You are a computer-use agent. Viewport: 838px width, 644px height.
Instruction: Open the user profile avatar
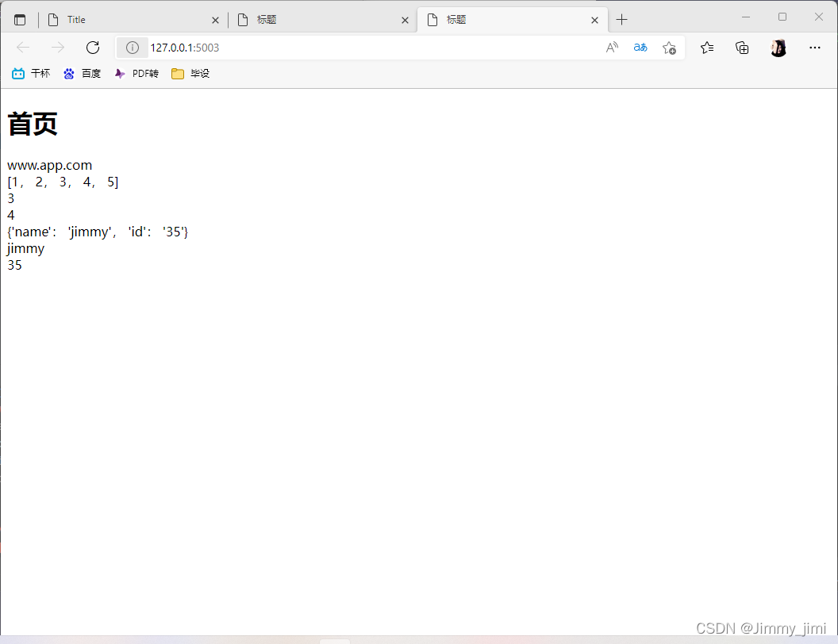pyautogui.click(x=778, y=48)
